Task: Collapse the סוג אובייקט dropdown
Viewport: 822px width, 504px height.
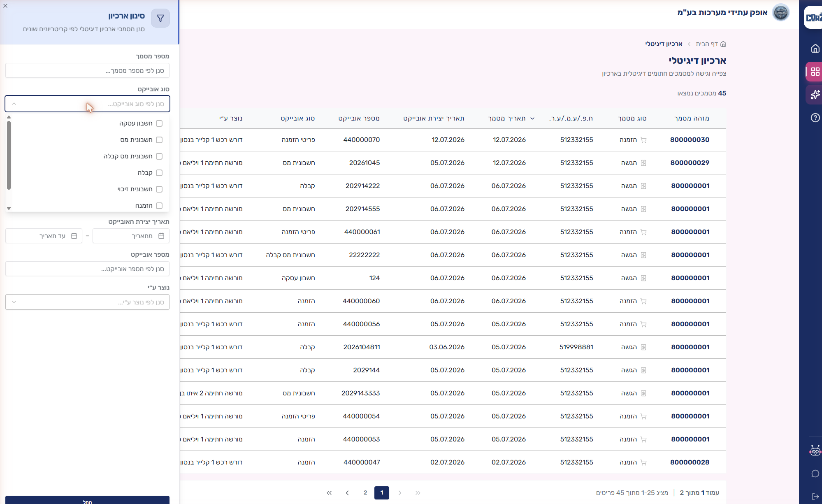Action: pos(14,104)
